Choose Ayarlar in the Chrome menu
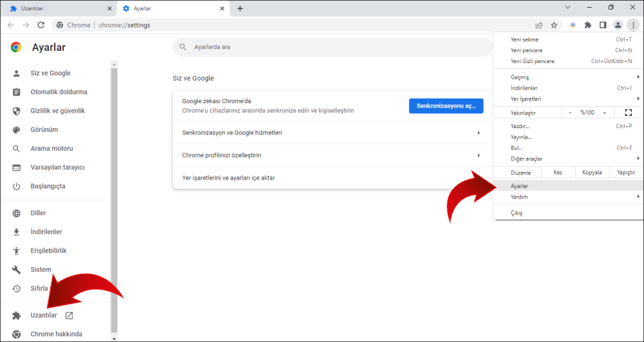Image resolution: width=644 pixels, height=342 pixels. (x=569, y=186)
